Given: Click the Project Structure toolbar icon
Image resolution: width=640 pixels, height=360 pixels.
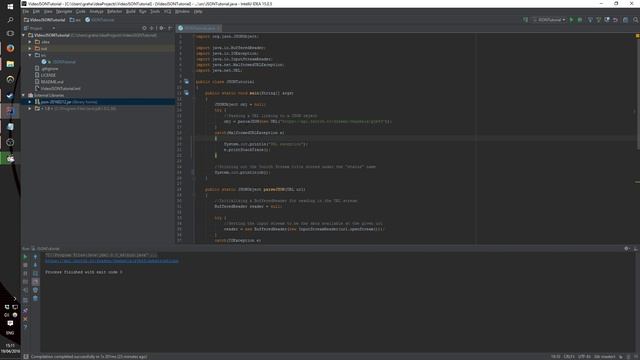Looking at the screenshot, I should coord(625,20).
